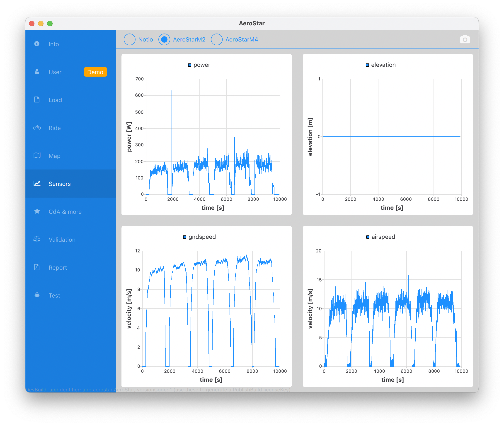Screen dimensions: 504x426
Task: Select the AeroStarM4 radio button
Action: [217, 39]
